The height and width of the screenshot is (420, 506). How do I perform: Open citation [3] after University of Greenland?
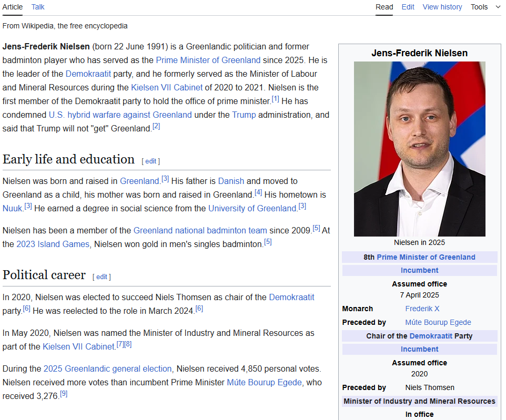tap(302, 206)
